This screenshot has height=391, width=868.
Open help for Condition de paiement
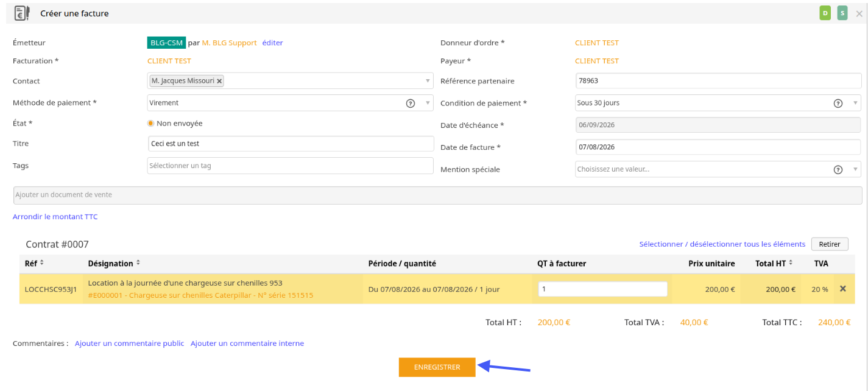(x=838, y=103)
